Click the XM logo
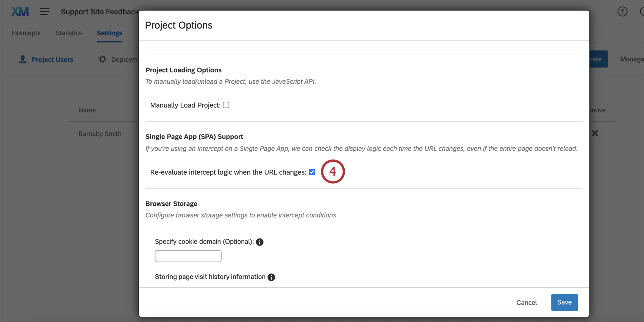Image resolution: width=644 pixels, height=322 pixels. point(20,12)
